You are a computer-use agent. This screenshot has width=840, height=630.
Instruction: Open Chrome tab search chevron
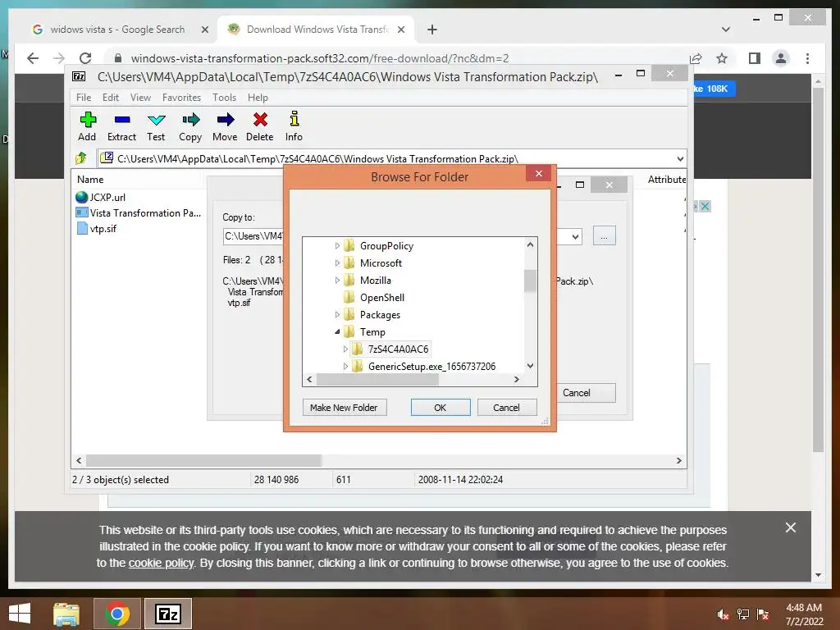[726, 30]
